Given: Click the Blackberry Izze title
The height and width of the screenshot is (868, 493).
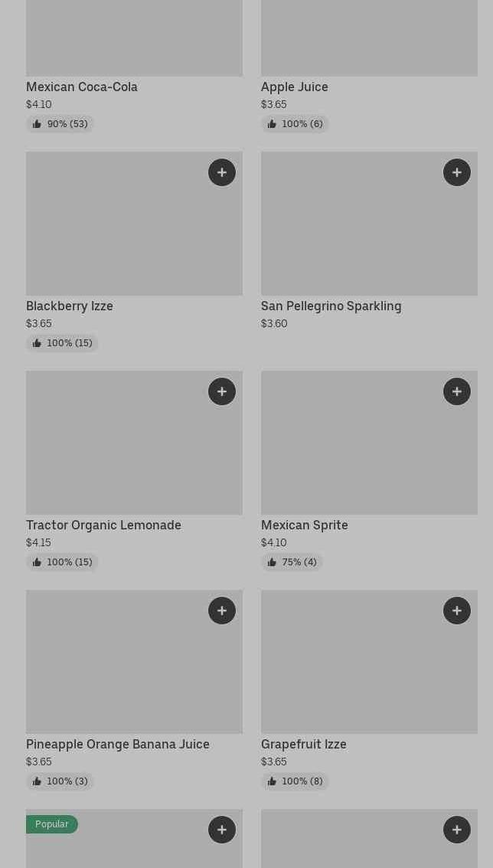Looking at the screenshot, I should (x=70, y=306).
